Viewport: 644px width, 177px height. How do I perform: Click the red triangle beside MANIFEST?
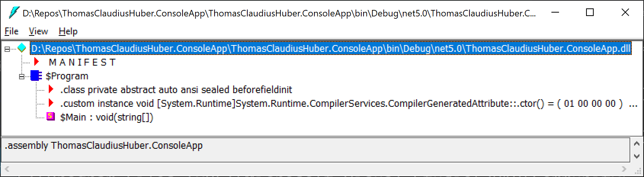coord(37,61)
